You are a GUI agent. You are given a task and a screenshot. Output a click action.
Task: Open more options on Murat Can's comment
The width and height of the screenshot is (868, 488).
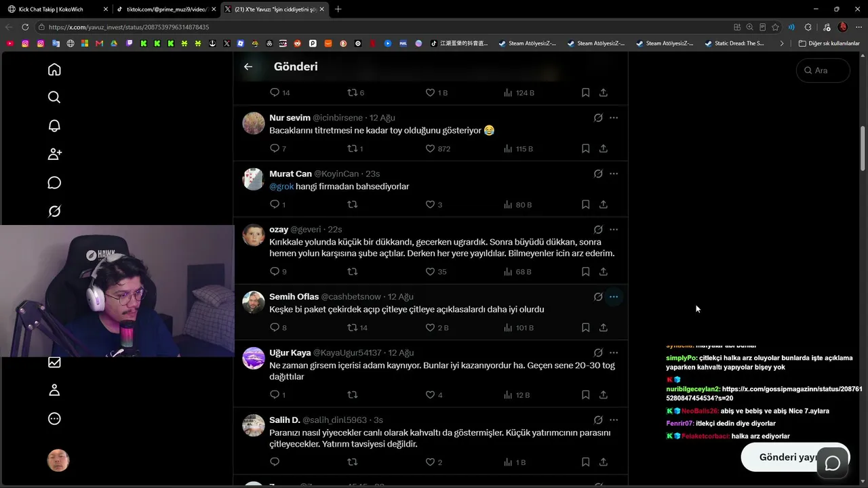614,174
